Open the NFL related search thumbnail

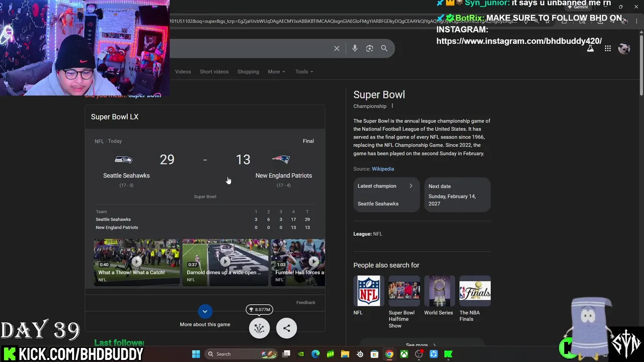368,291
